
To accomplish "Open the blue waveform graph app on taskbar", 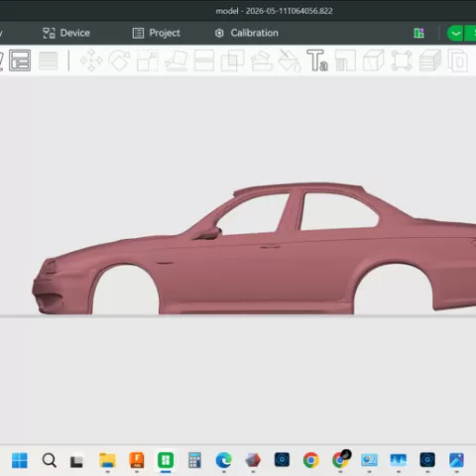I will coord(399,460).
